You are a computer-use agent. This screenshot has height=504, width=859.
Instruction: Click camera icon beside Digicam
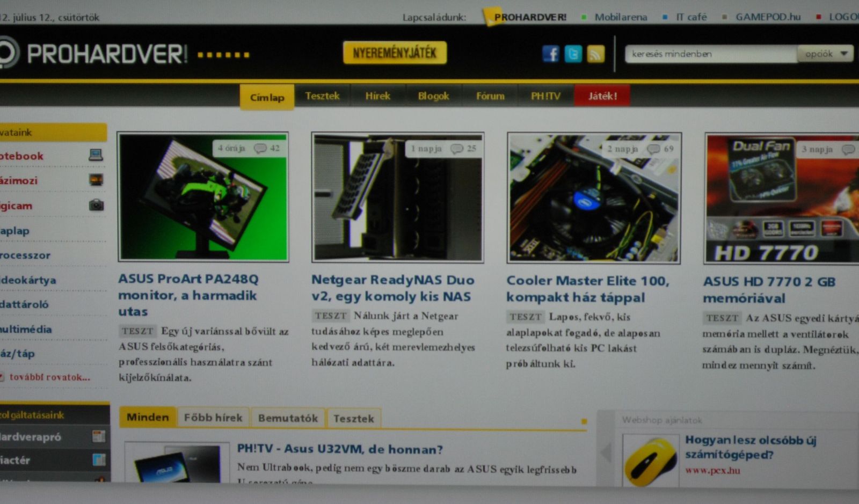click(96, 204)
